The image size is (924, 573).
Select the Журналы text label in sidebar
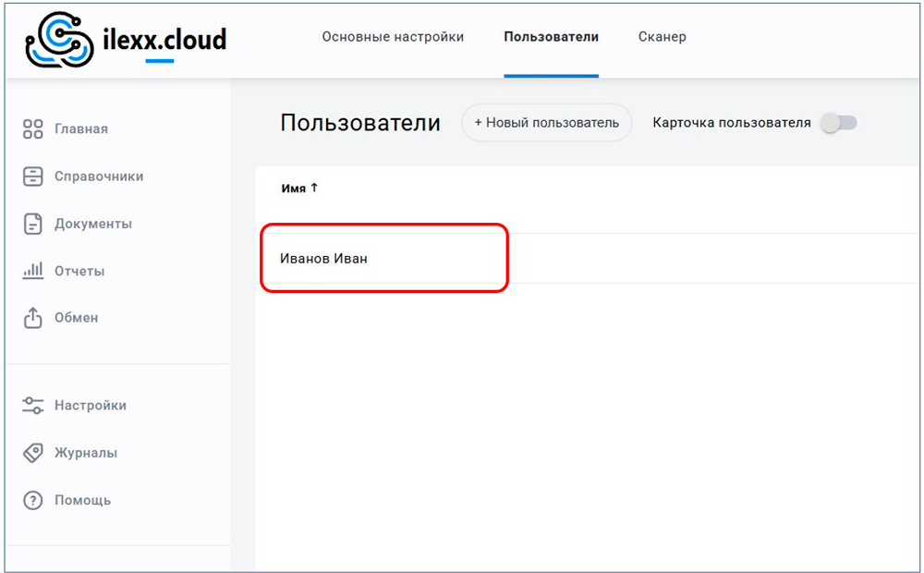pos(86,453)
